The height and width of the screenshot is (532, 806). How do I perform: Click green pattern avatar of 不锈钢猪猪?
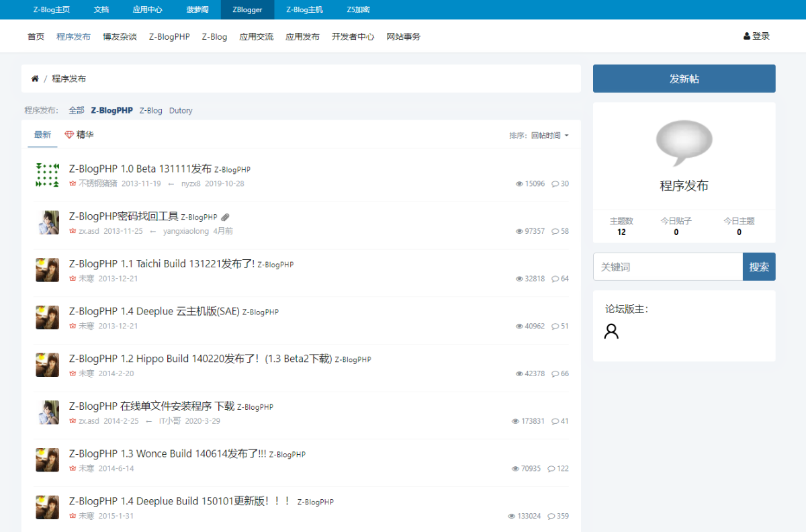click(x=48, y=175)
